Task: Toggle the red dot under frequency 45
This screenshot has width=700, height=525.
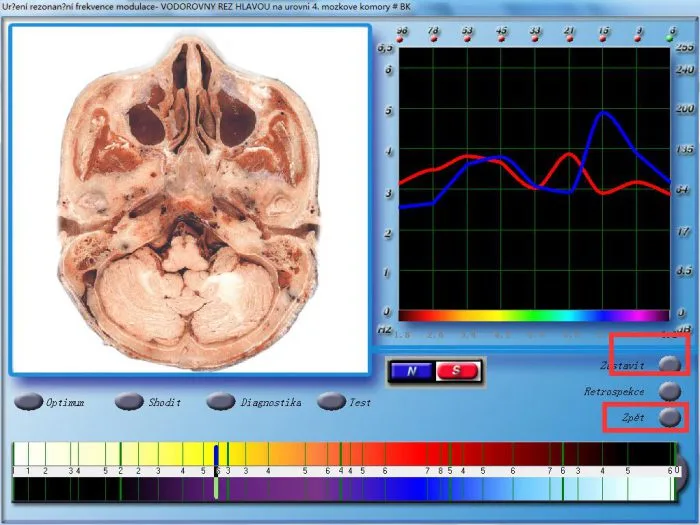Action: click(501, 39)
